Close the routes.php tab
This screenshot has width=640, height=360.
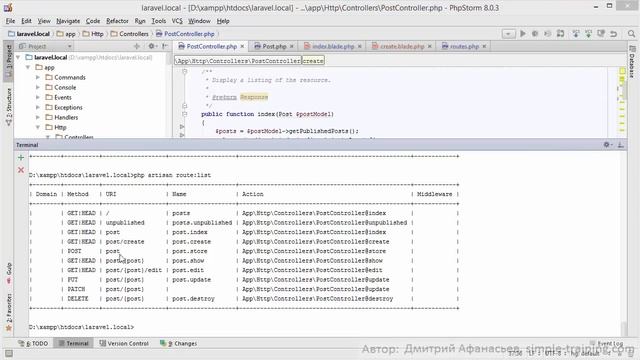pos(484,47)
